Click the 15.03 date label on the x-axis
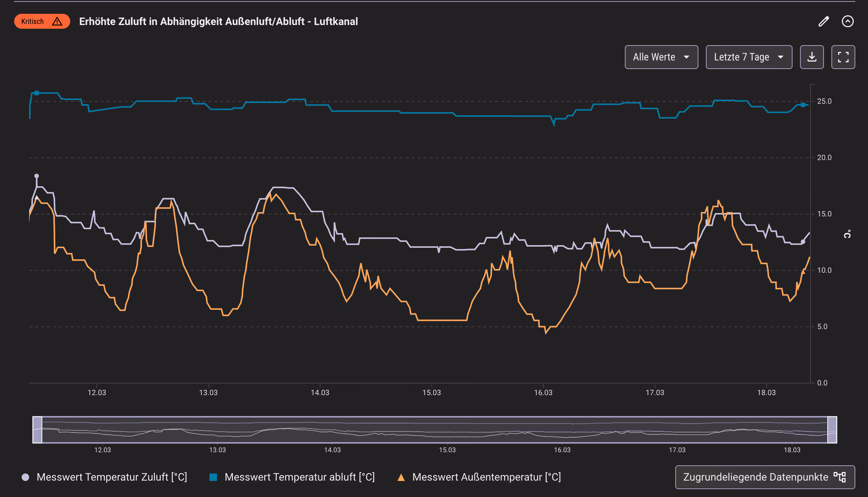 pyautogui.click(x=431, y=393)
